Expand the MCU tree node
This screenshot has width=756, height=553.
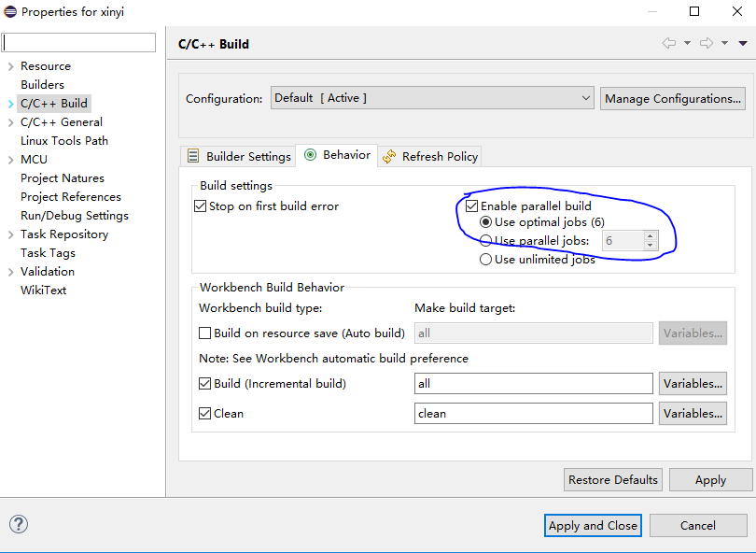(x=10, y=160)
